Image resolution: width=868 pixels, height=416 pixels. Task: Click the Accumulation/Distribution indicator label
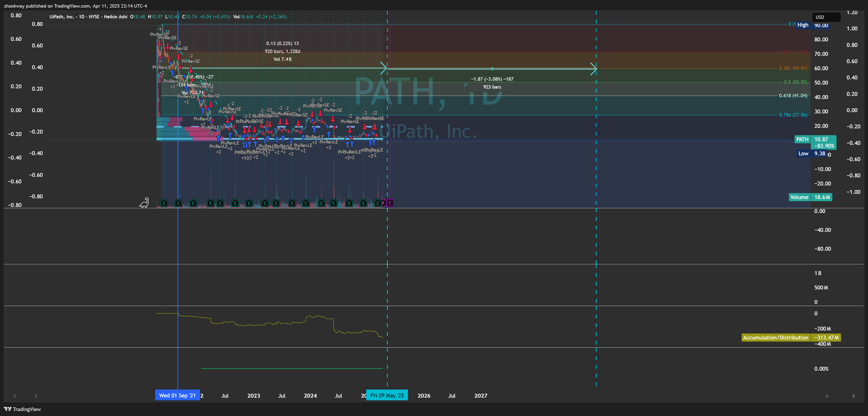point(775,337)
